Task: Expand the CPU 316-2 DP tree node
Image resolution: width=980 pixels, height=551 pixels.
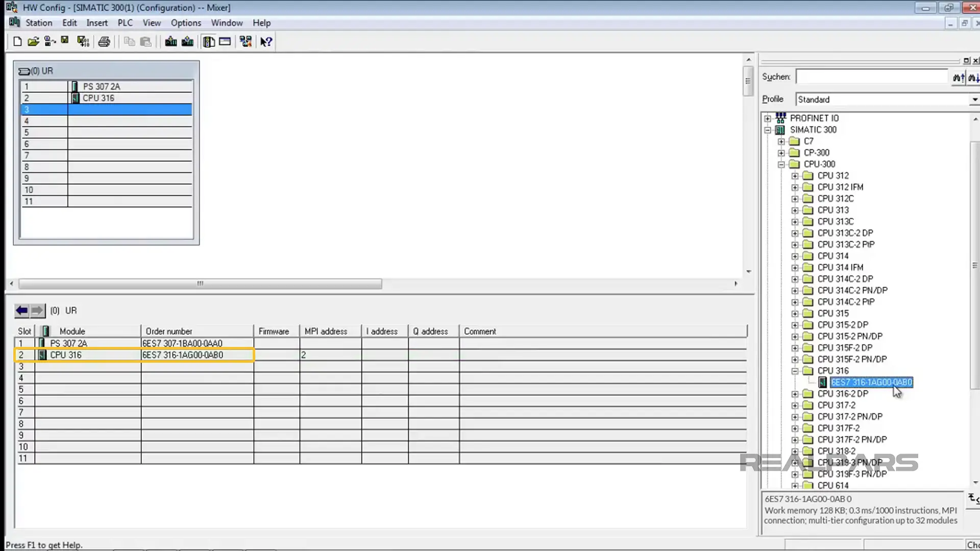Action: pos(795,393)
